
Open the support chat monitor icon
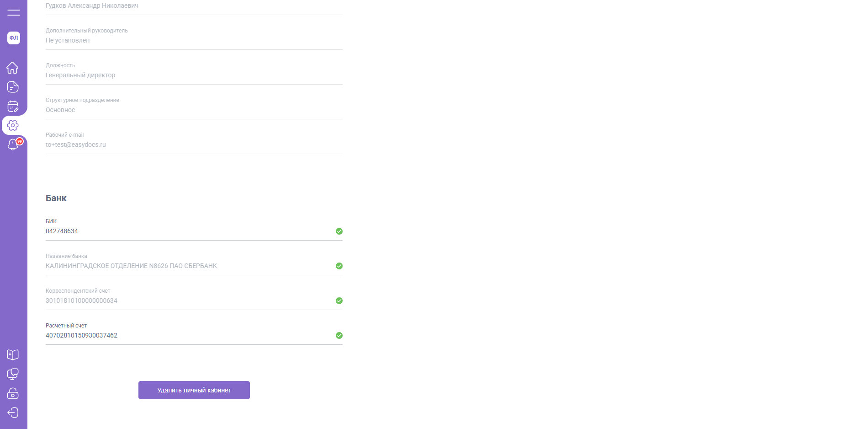coord(13,374)
